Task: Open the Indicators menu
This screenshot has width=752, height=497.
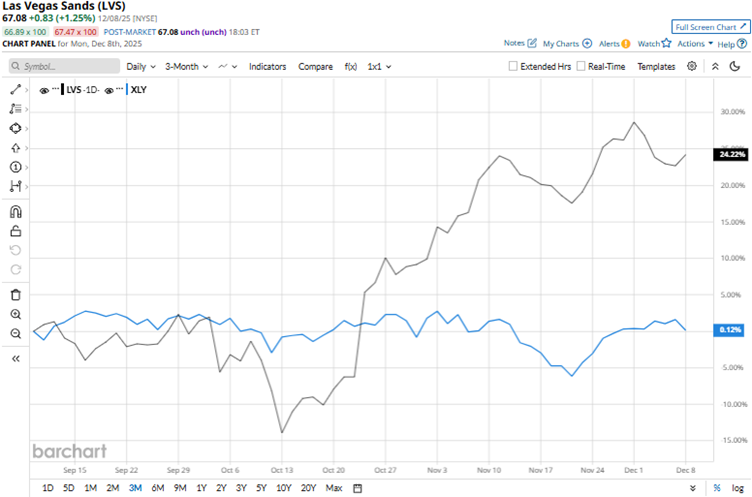Action: [x=267, y=67]
